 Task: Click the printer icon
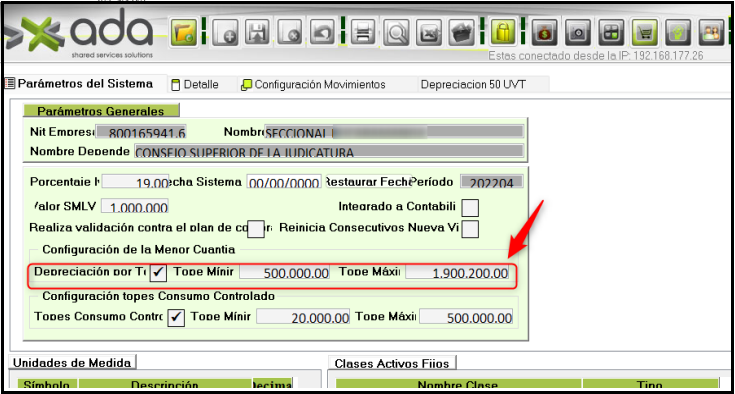pyautogui.click(x=362, y=32)
